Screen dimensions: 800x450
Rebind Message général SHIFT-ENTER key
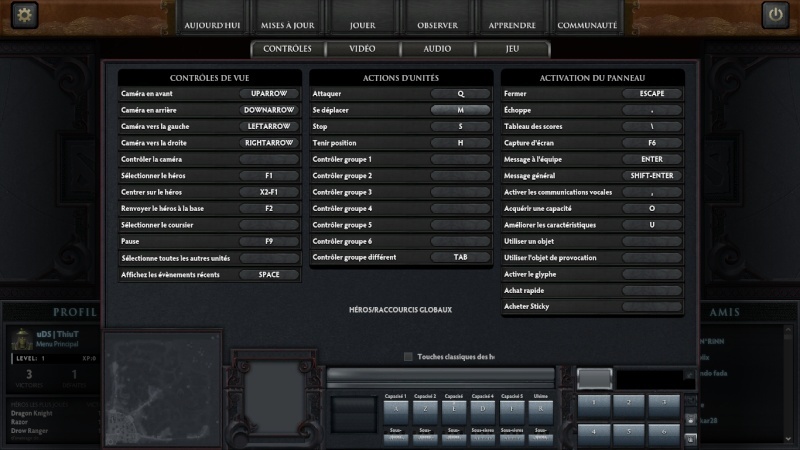[x=652, y=176]
